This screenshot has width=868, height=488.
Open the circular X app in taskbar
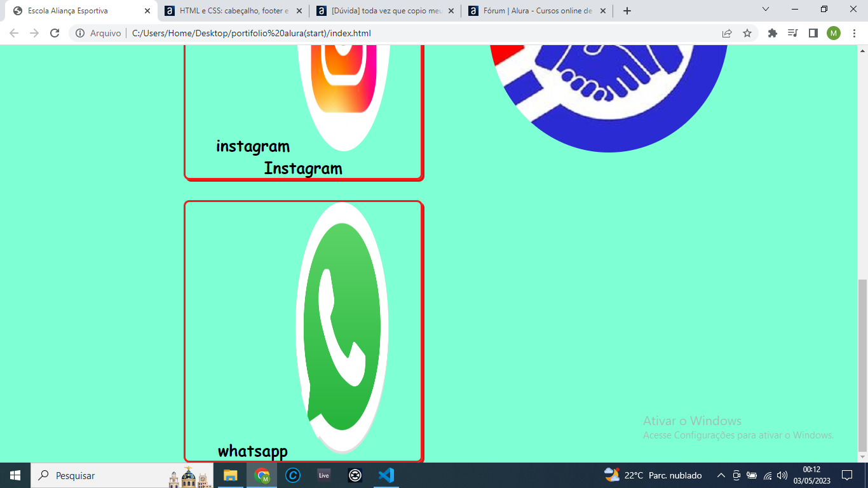pyautogui.click(x=355, y=475)
